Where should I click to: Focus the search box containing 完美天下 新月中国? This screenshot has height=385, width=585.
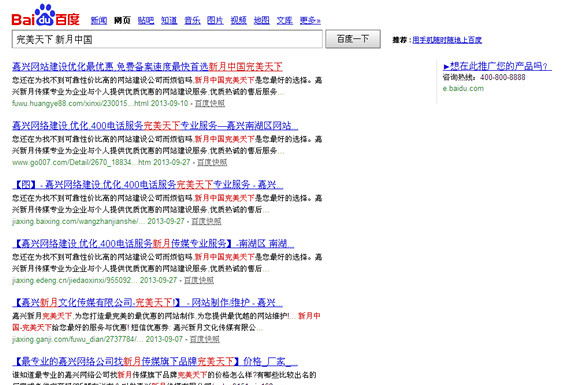pyautogui.click(x=167, y=39)
